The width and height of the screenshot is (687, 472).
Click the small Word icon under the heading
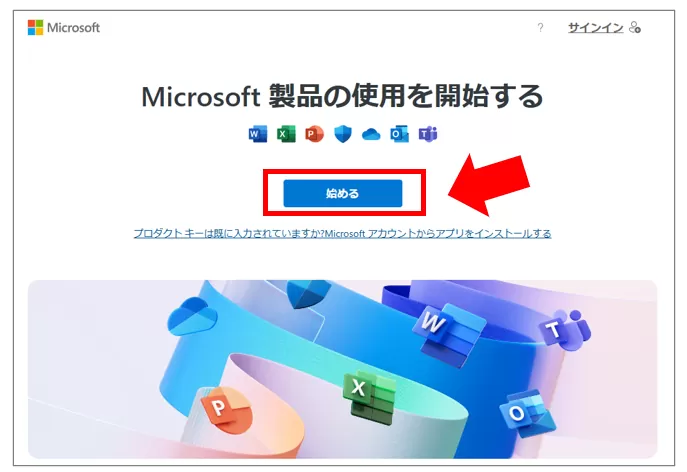click(x=258, y=134)
